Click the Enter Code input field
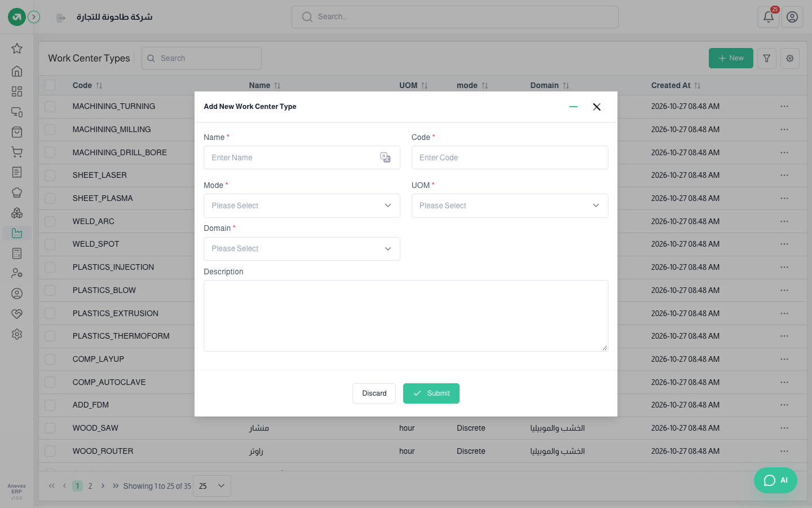The image size is (812, 508). tap(510, 157)
